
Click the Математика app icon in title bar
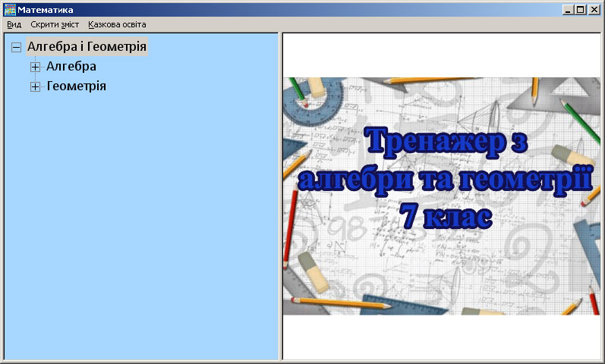click(10, 10)
